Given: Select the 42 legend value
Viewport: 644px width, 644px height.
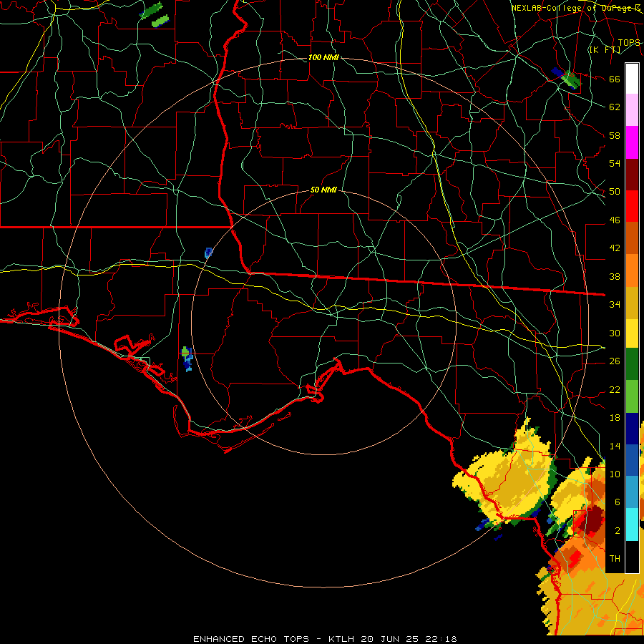Looking at the screenshot, I should (x=615, y=248).
